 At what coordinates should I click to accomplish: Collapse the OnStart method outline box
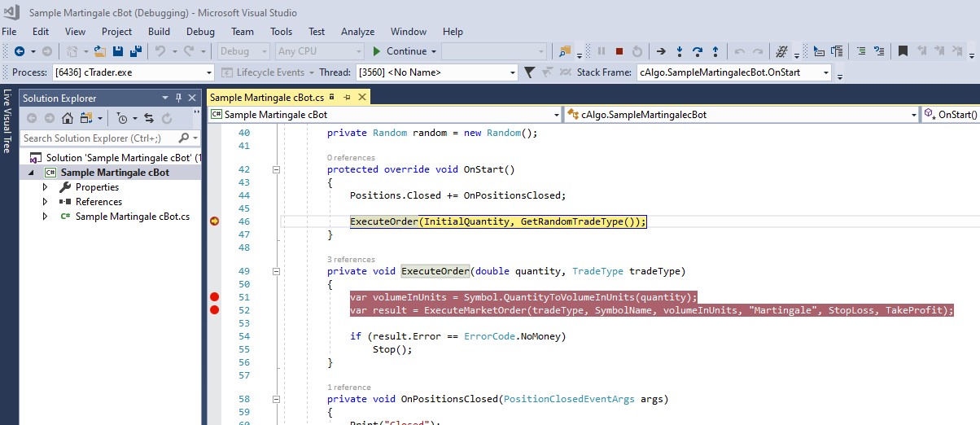point(275,170)
